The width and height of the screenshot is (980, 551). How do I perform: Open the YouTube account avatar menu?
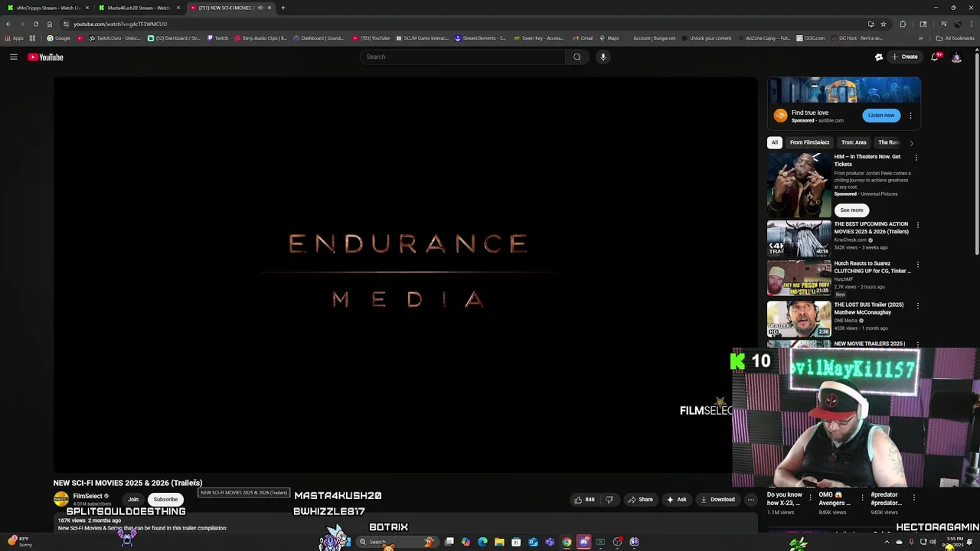pos(956,57)
